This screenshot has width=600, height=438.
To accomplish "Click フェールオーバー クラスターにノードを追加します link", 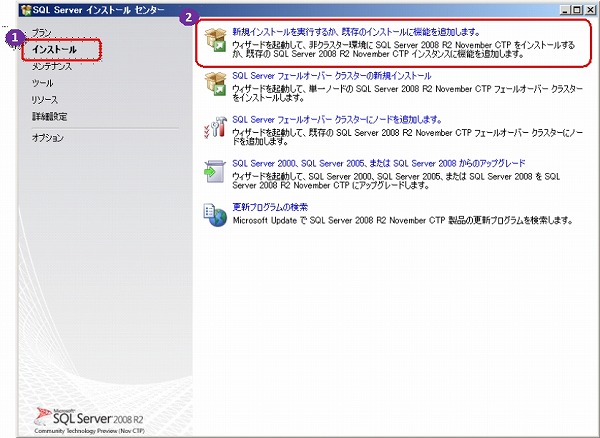I will tap(337, 120).
